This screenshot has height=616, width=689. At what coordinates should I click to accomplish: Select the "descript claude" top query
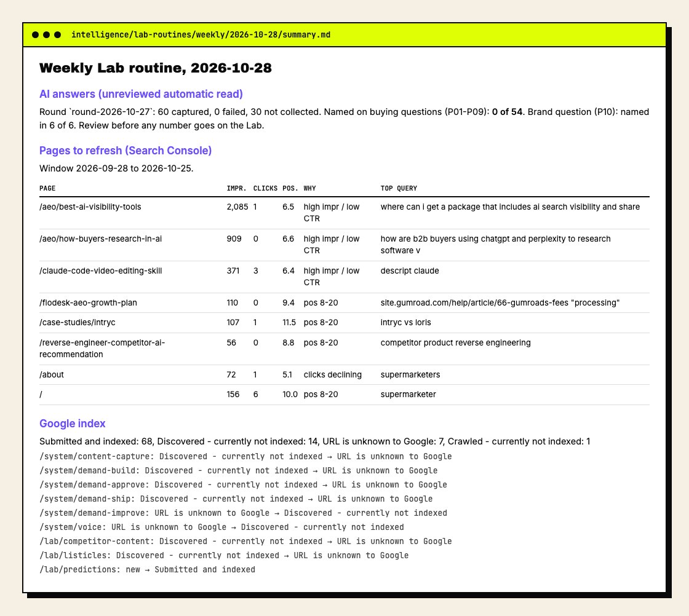click(410, 271)
